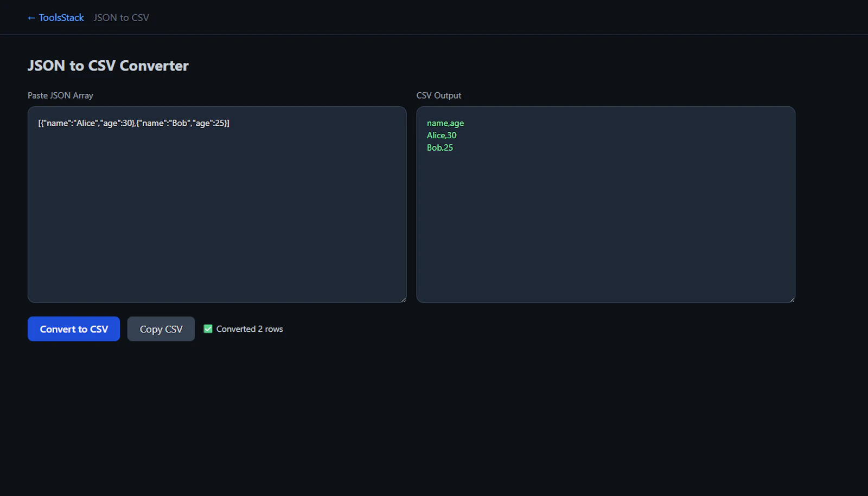The width and height of the screenshot is (868, 496).
Task: Click the 'Bob,25' row in CSV output
Action: tap(440, 147)
